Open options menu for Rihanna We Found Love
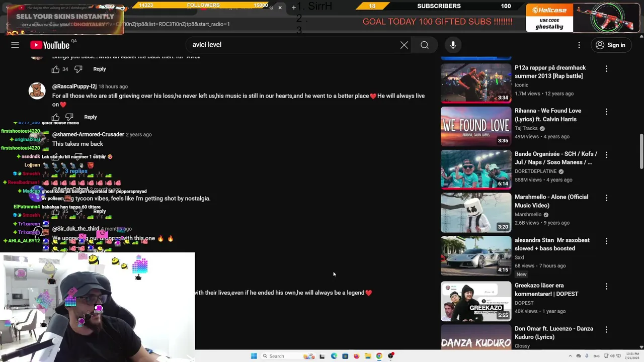Screen dimensions: 644x362 tap(606, 112)
